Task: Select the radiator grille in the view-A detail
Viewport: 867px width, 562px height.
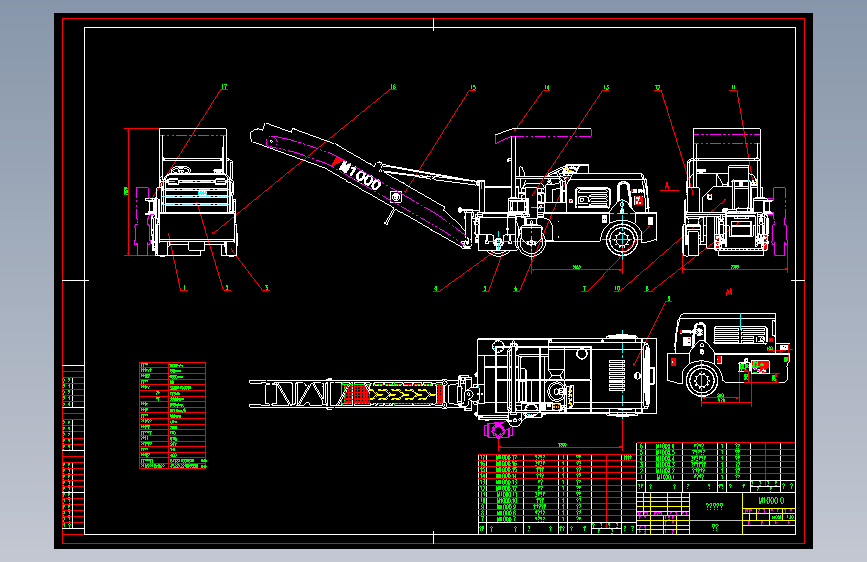Action: pos(740,335)
